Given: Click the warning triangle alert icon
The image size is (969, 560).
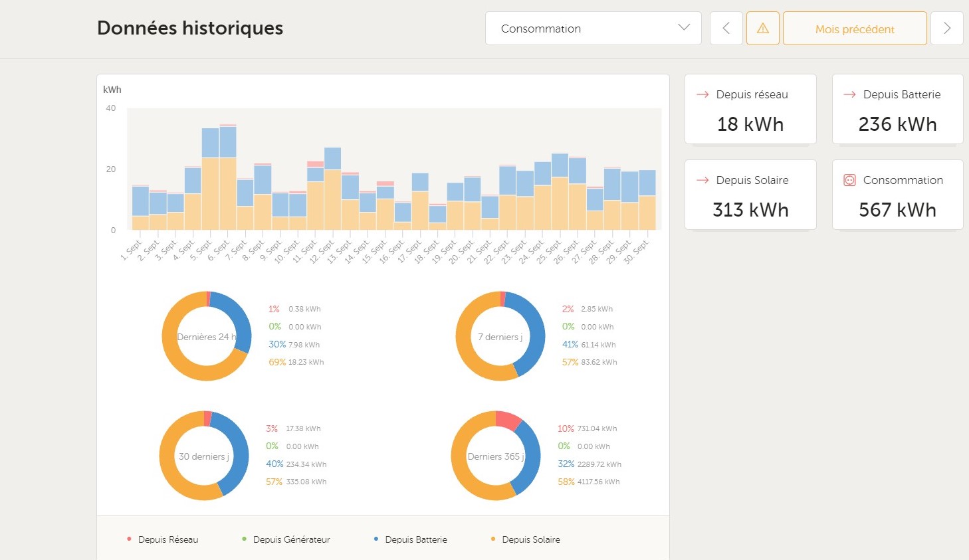Looking at the screenshot, I should pyautogui.click(x=762, y=29).
